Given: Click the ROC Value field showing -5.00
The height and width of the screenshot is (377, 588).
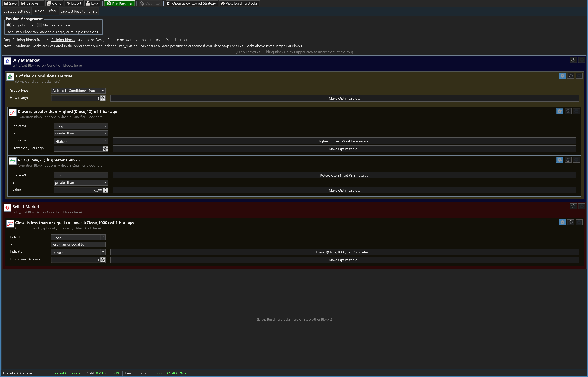Looking at the screenshot, I should coord(78,190).
